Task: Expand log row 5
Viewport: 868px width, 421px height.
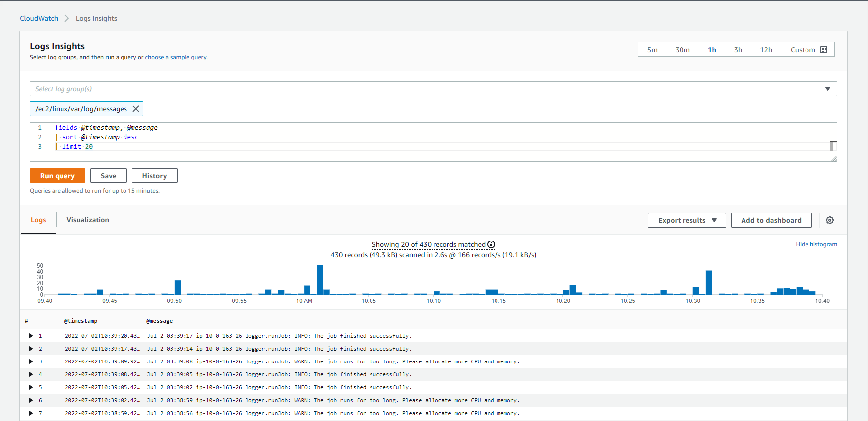Action: (31, 387)
